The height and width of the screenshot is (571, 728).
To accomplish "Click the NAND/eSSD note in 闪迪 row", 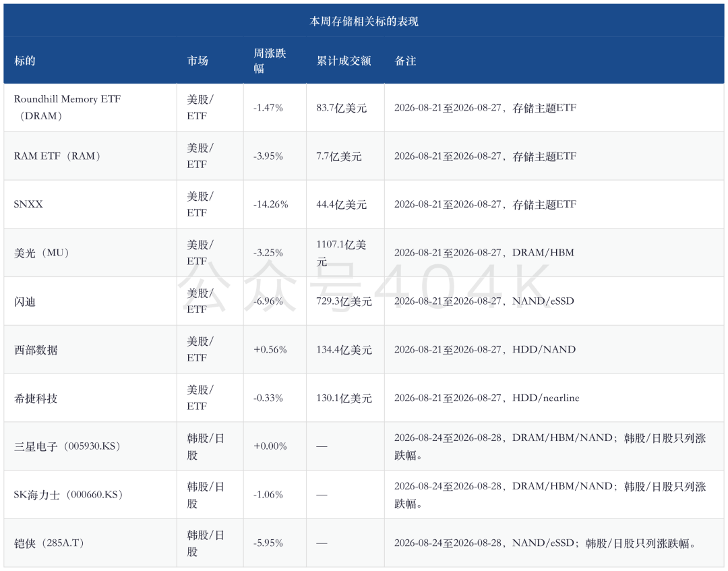I will (543, 301).
